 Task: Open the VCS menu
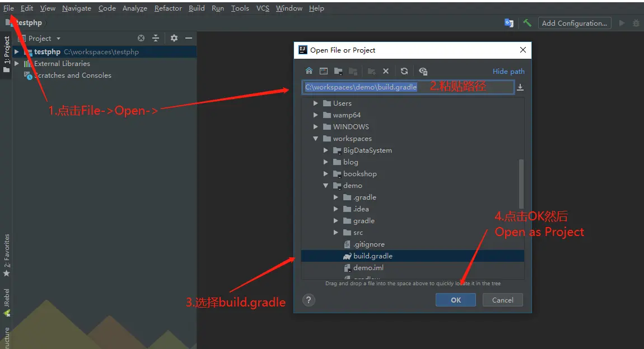tap(263, 8)
